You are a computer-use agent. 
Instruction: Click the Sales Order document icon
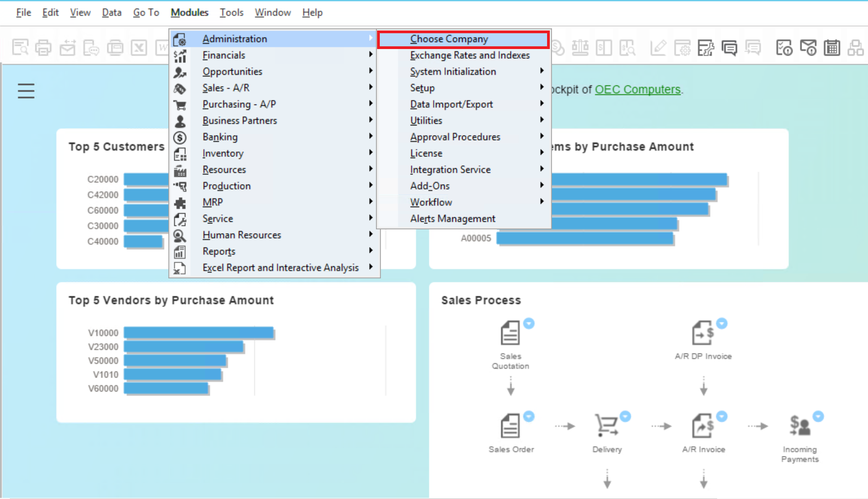(510, 426)
